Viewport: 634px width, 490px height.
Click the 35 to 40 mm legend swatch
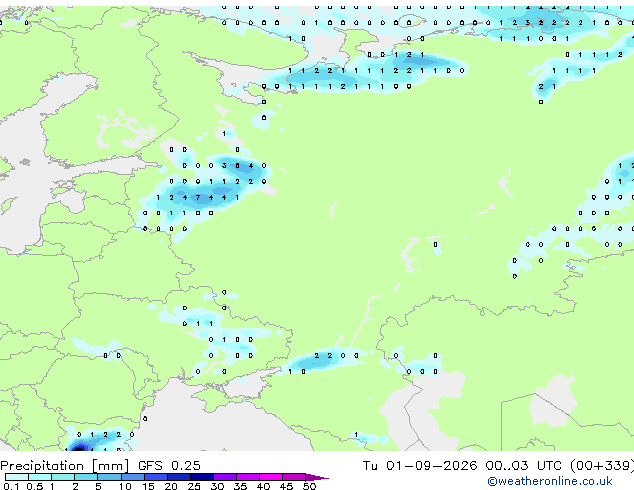(x=248, y=477)
